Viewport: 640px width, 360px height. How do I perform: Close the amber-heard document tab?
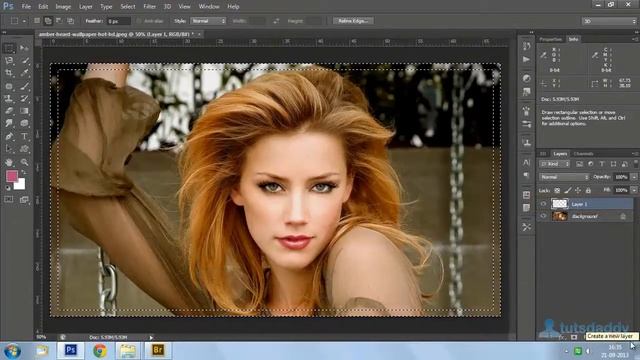(x=199, y=35)
